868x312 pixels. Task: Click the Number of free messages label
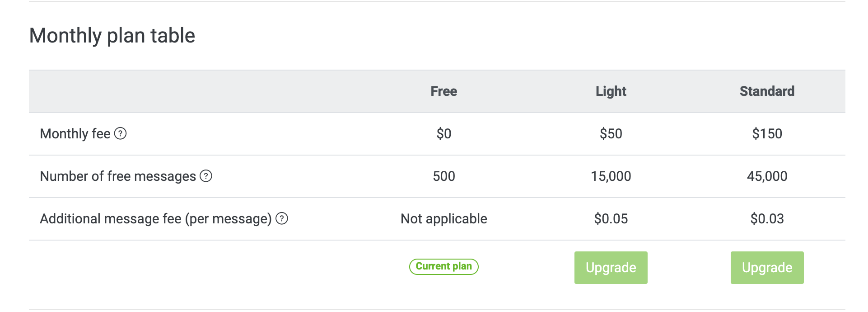[118, 176]
